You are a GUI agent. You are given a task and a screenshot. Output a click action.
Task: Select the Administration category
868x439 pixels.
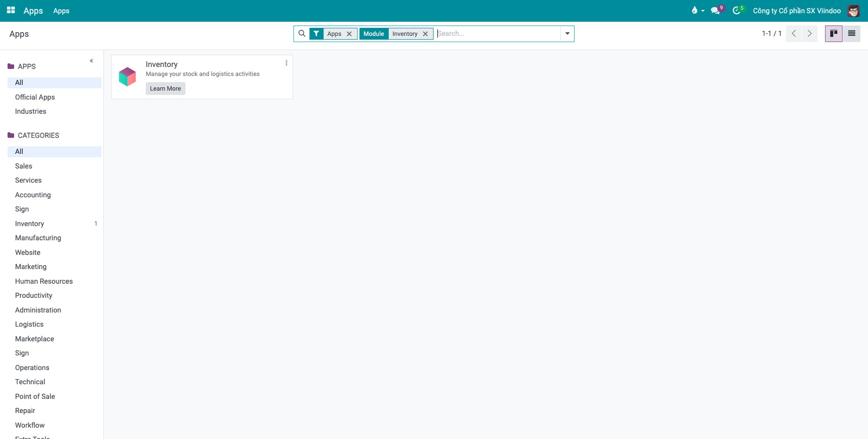click(54, 310)
